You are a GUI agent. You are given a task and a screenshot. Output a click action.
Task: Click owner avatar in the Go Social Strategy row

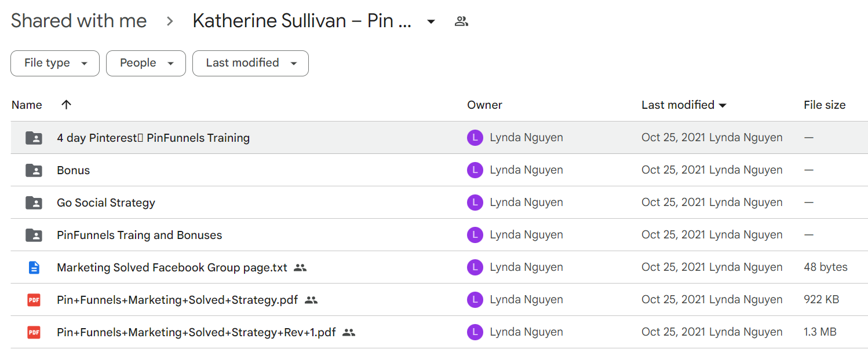pyautogui.click(x=475, y=203)
